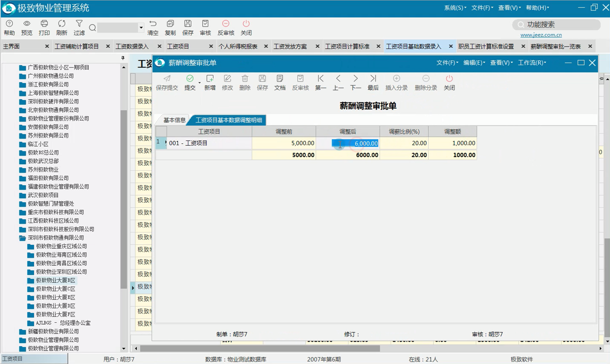Close the 薪酬调整审批一览表 tab
The image size is (610, 364).
pos(590,47)
